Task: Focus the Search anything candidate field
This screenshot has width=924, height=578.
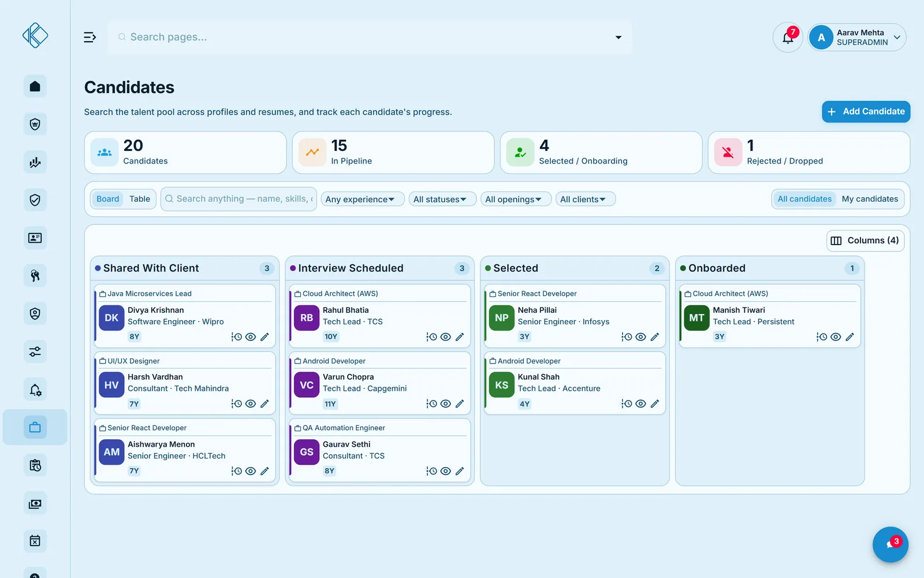Action: click(x=239, y=199)
